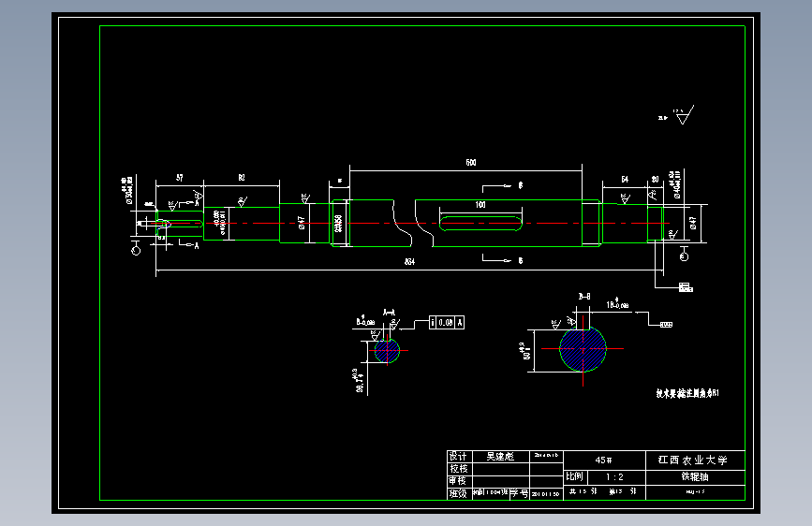The image size is (812, 526).
Task: Click the hatched A-A cross-section circle
Action: coord(388,350)
